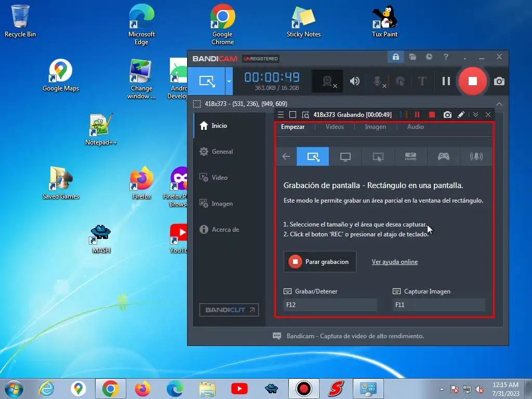
Task: Switch to the Audio tab
Action: pyautogui.click(x=415, y=127)
